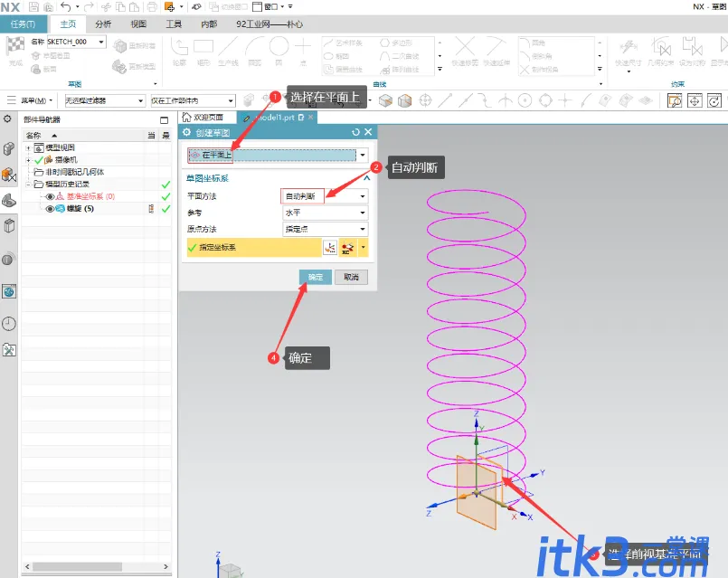Click the CSYS dialog icon beside 指定坐标系

point(330,248)
